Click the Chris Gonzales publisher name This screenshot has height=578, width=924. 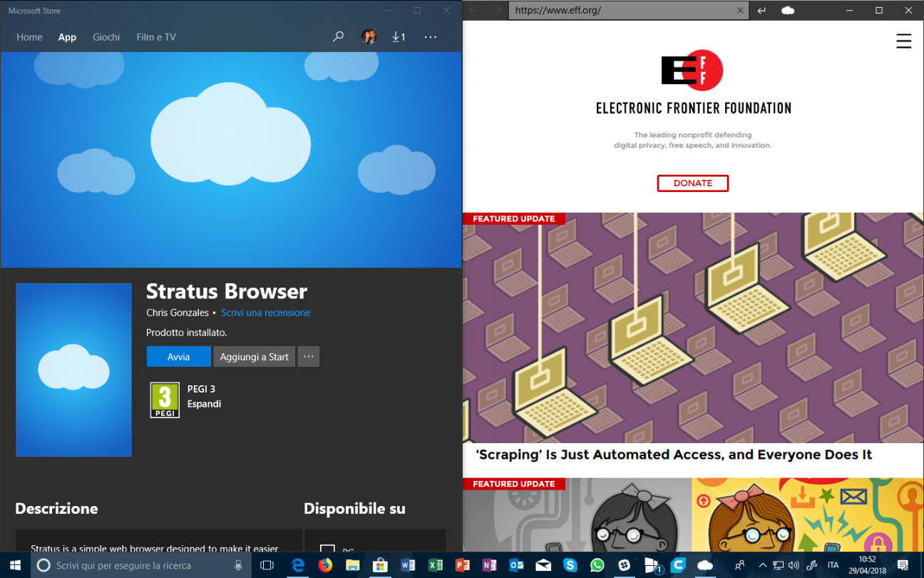[x=178, y=313]
